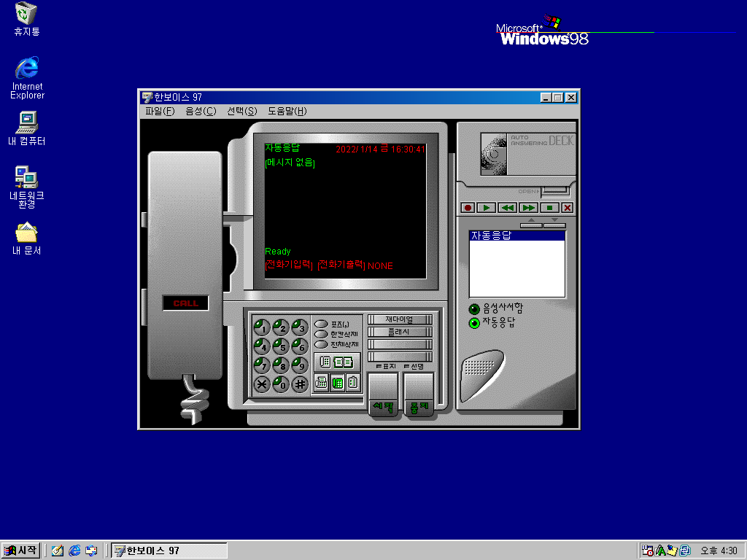
Task: Select 자동응답 entry in the list box
Action: click(517, 236)
